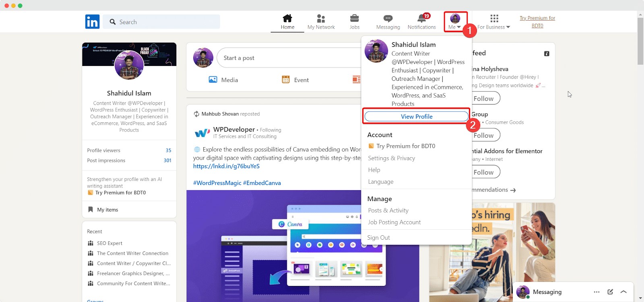Click Shahidul Islam name in dropdown

click(x=413, y=45)
